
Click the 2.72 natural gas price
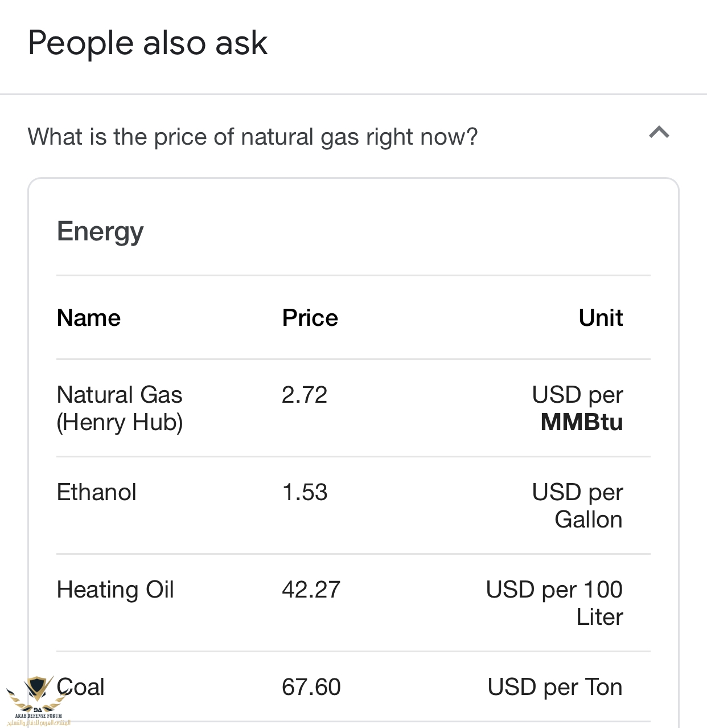305,395
